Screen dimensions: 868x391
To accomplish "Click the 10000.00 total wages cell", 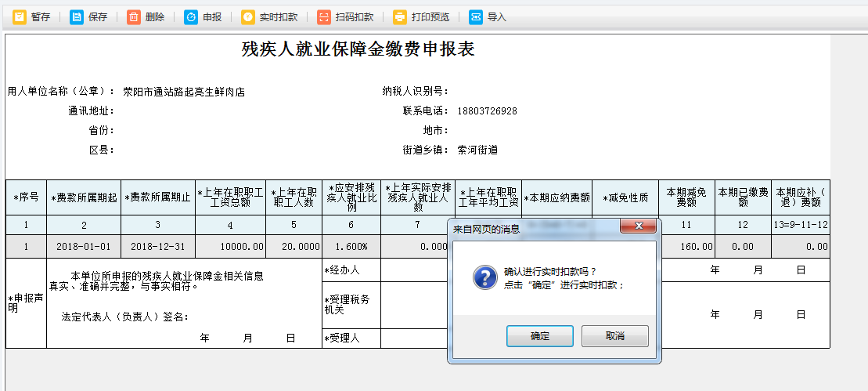I will [x=231, y=246].
